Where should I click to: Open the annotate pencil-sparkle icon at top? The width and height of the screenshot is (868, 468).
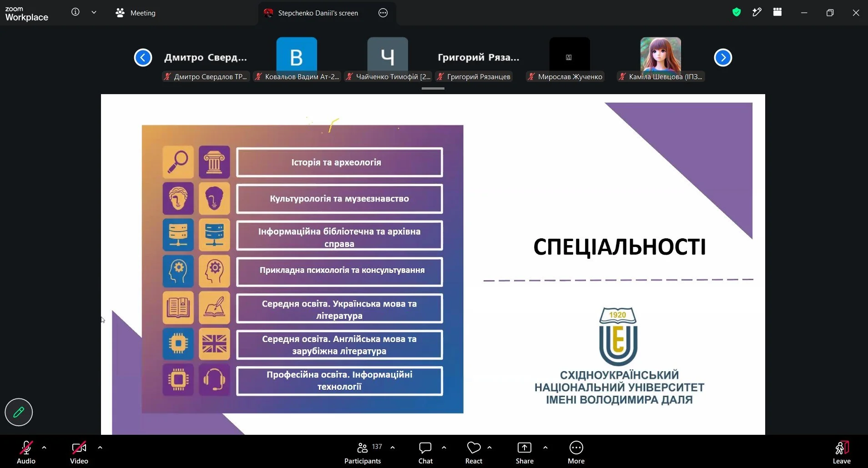tap(757, 12)
